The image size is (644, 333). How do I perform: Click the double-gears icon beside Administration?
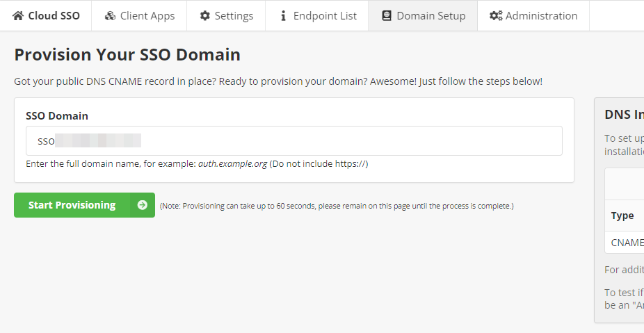[x=495, y=15]
